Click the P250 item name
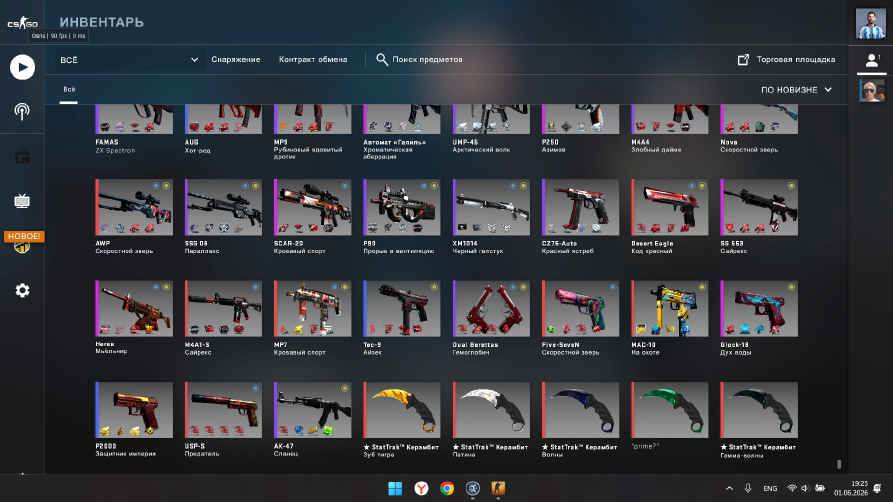893x502 pixels. click(x=551, y=142)
